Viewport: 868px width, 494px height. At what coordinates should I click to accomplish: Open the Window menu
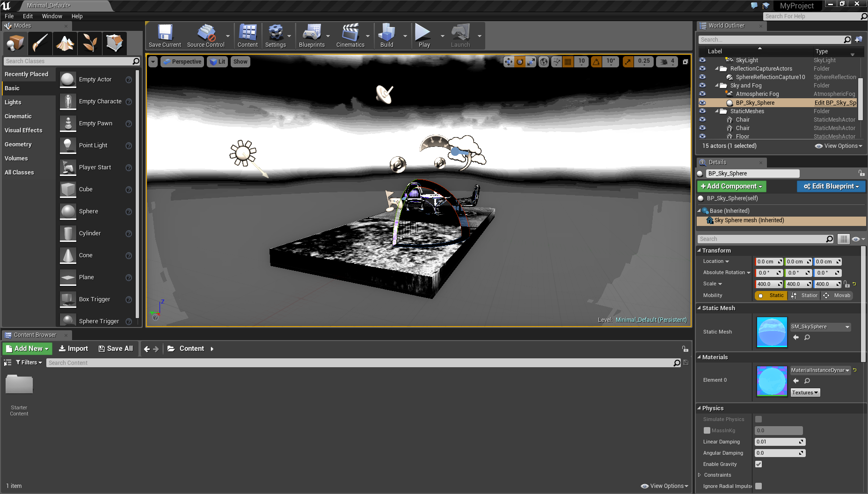click(x=52, y=16)
